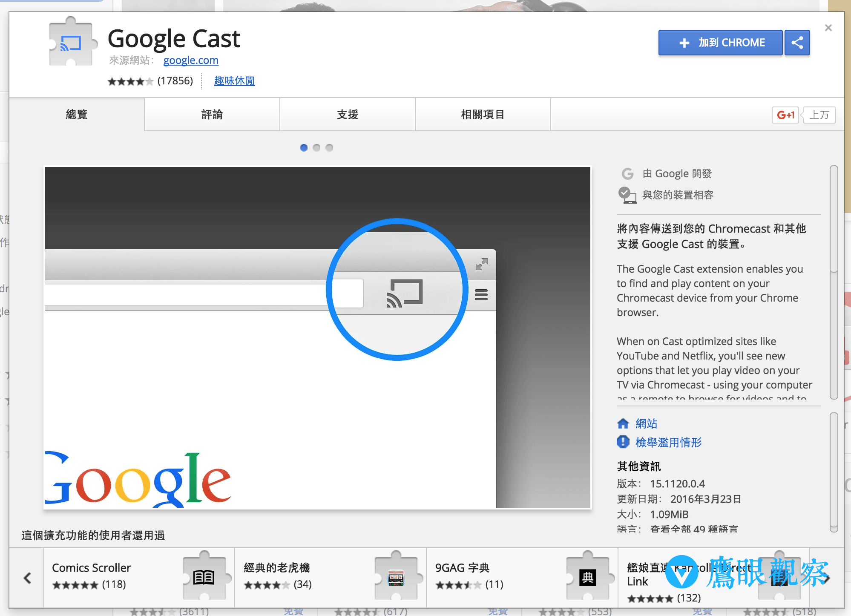Click the main Google Cast screenshot preview

click(x=318, y=337)
